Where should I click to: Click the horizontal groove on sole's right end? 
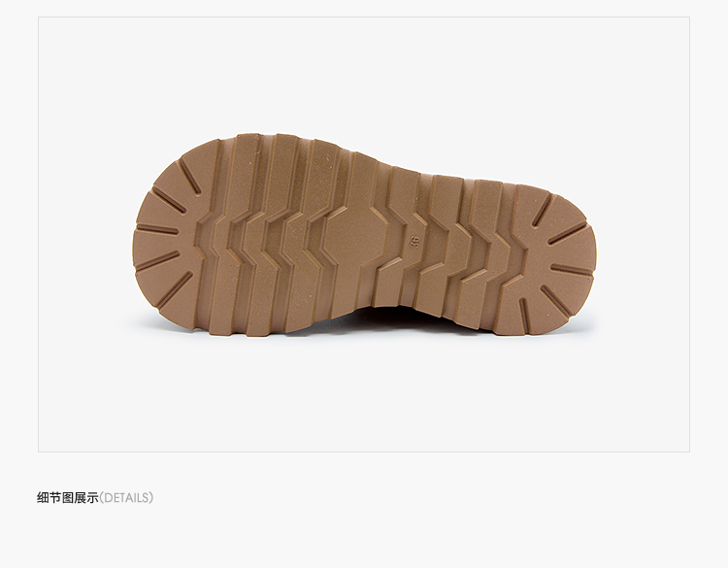(x=571, y=270)
